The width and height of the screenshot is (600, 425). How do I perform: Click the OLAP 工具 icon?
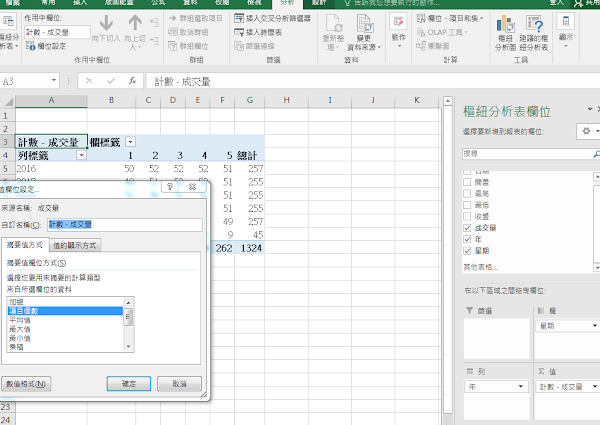click(x=421, y=33)
